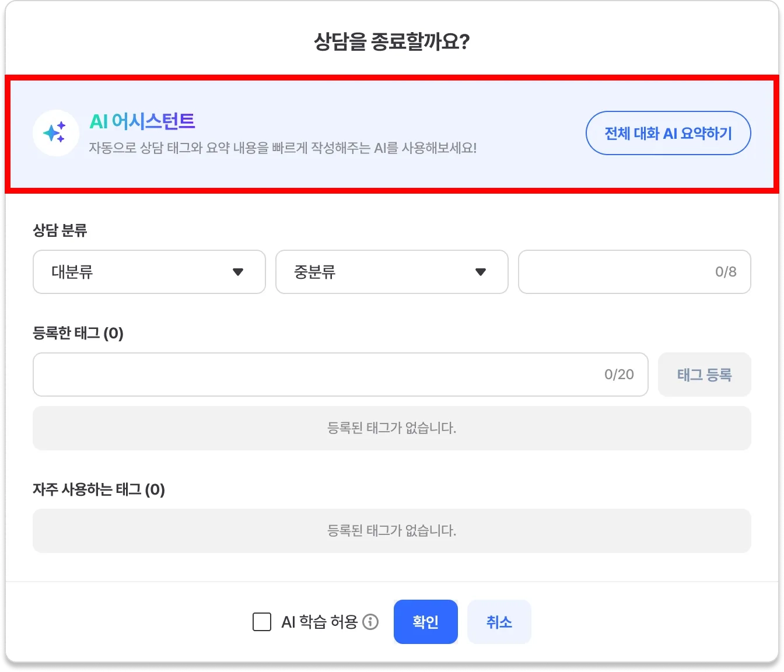Click the AI assistant sparkle icon
Image resolution: width=784 pixels, height=672 pixels.
55,133
